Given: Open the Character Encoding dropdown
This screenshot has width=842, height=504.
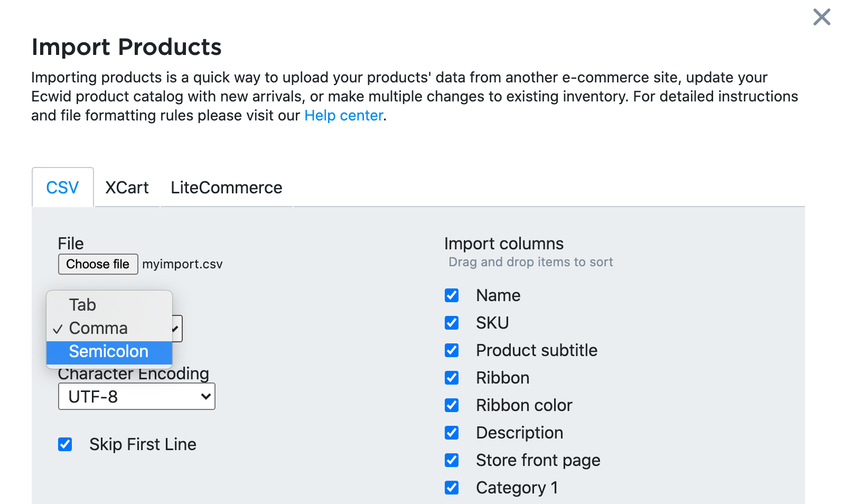Looking at the screenshot, I should coord(136,396).
